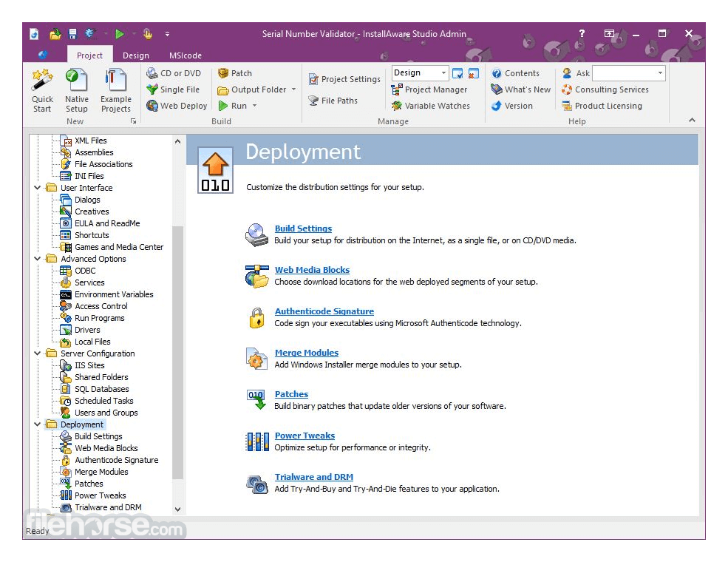Click the tree panel vertical scrollbar thumb
The width and height of the screenshot is (728, 562).
pyautogui.click(x=177, y=351)
